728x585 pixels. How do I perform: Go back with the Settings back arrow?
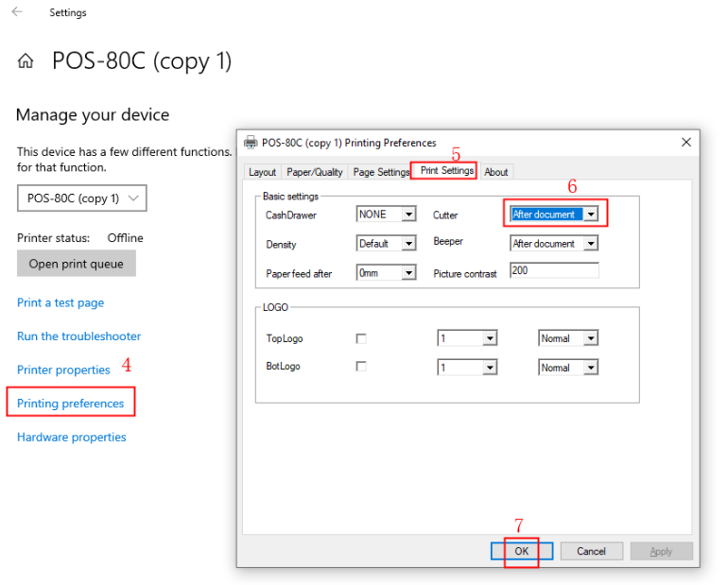tap(17, 11)
